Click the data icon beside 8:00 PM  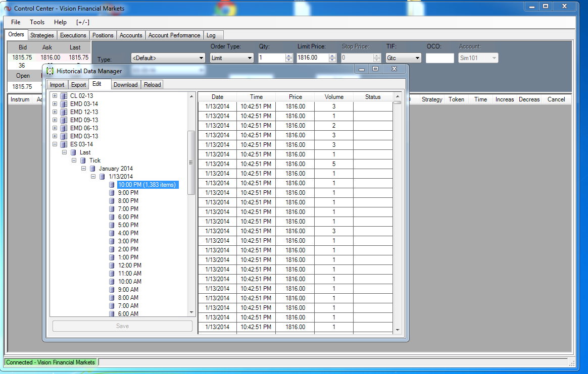click(x=112, y=201)
